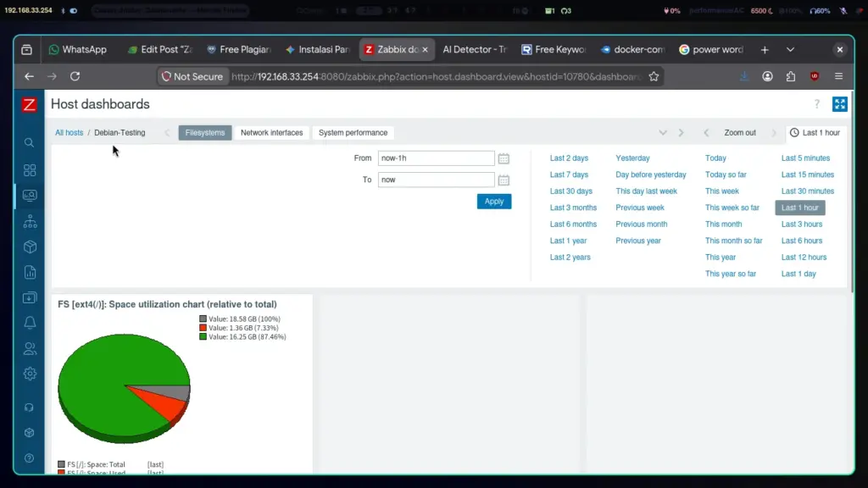Open Zabbix search in sidebar
The height and width of the screenshot is (488, 868).
coord(30,142)
